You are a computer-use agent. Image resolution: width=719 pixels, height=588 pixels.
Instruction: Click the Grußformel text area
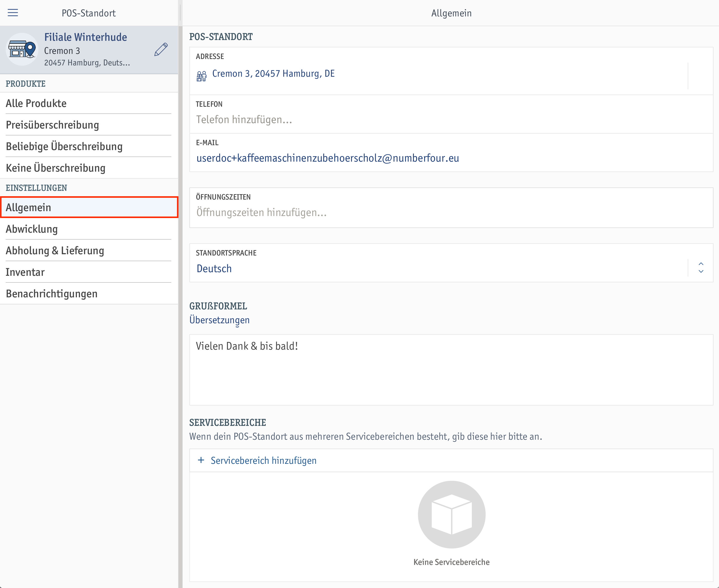click(x=451, y=370)
